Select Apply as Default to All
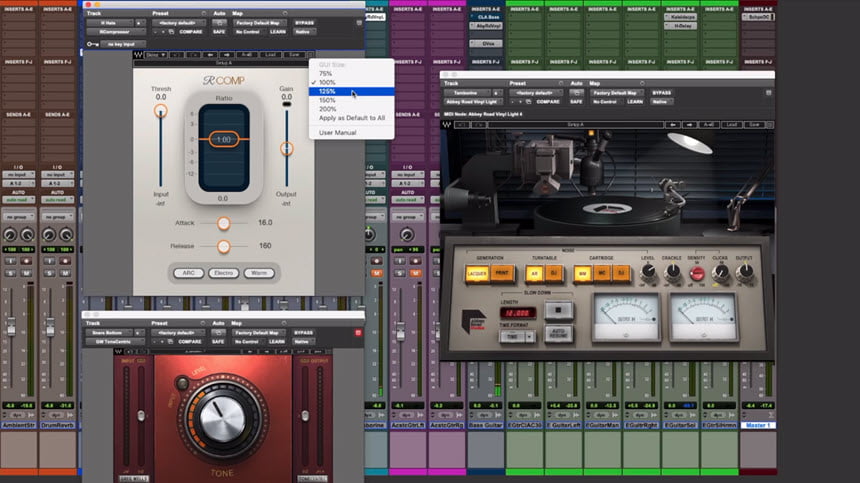Screen dimensions: 860x483 351,118
